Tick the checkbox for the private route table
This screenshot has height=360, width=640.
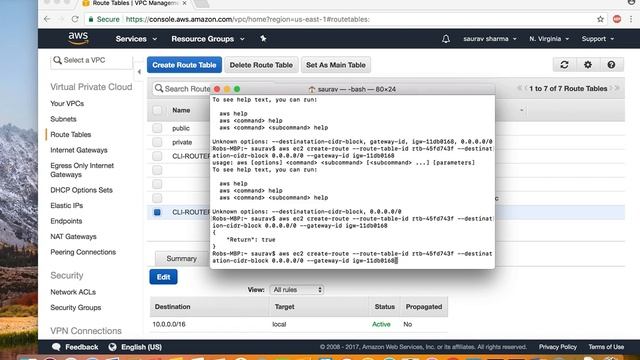tap(157, 142)
